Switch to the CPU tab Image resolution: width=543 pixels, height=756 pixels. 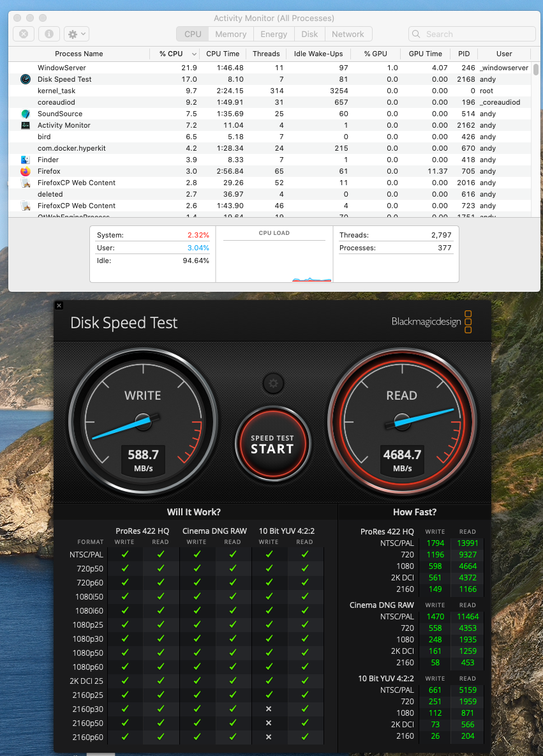193,34
